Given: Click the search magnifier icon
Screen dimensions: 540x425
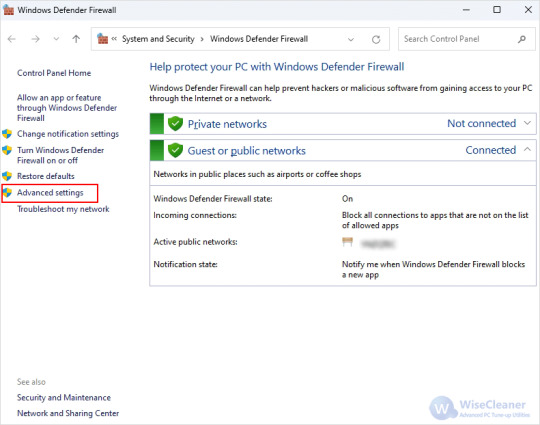Looking at the screenshot, I should 522,39.
